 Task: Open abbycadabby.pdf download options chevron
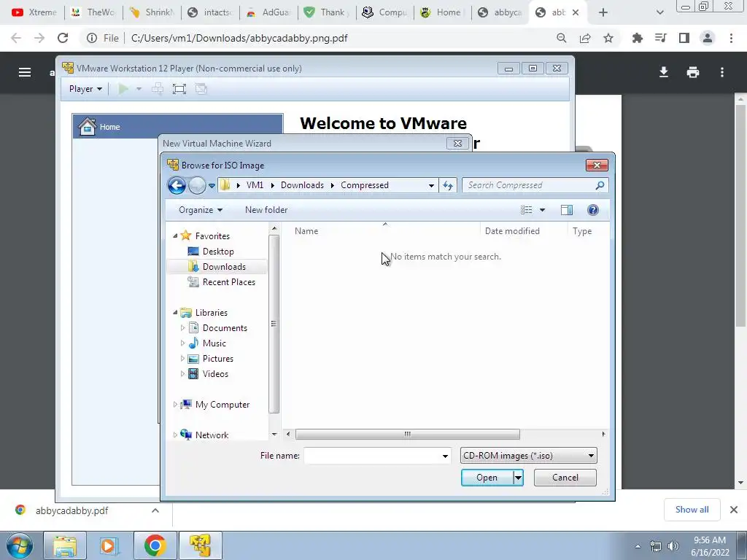tap(155, 510)
